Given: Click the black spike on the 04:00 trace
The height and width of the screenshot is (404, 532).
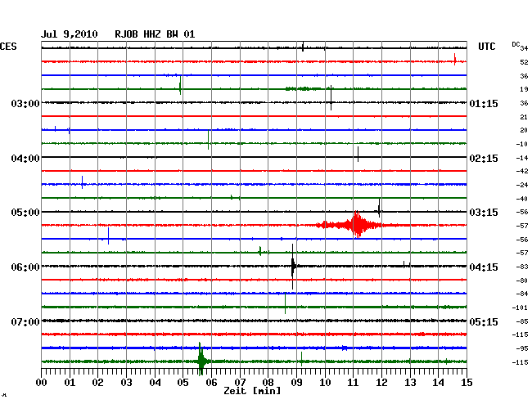Looking at the screenshot, I should point(358,155).
